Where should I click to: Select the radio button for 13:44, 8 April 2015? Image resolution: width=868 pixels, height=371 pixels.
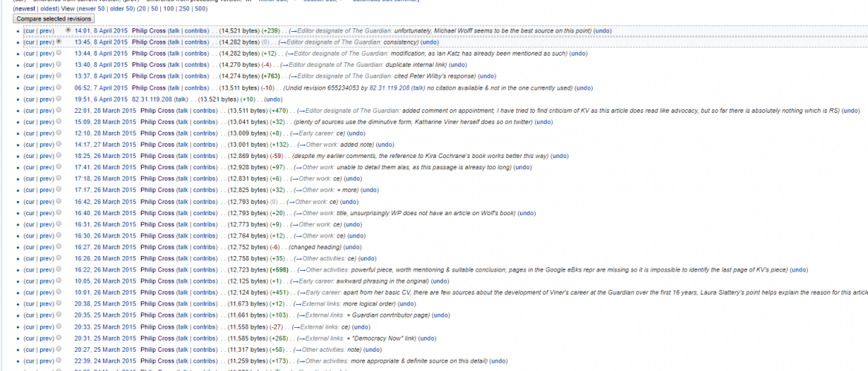click(59, 53)
